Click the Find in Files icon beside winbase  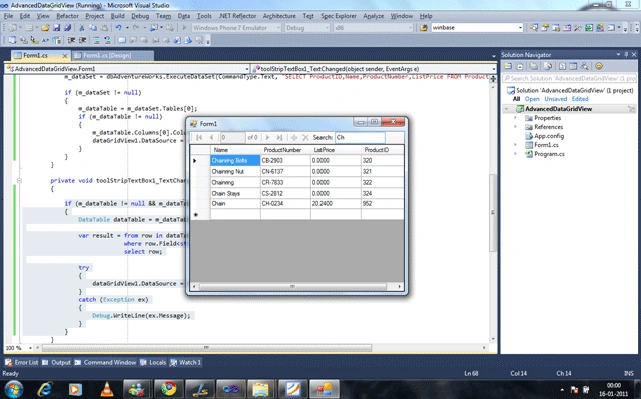click(x=424, y=28)
